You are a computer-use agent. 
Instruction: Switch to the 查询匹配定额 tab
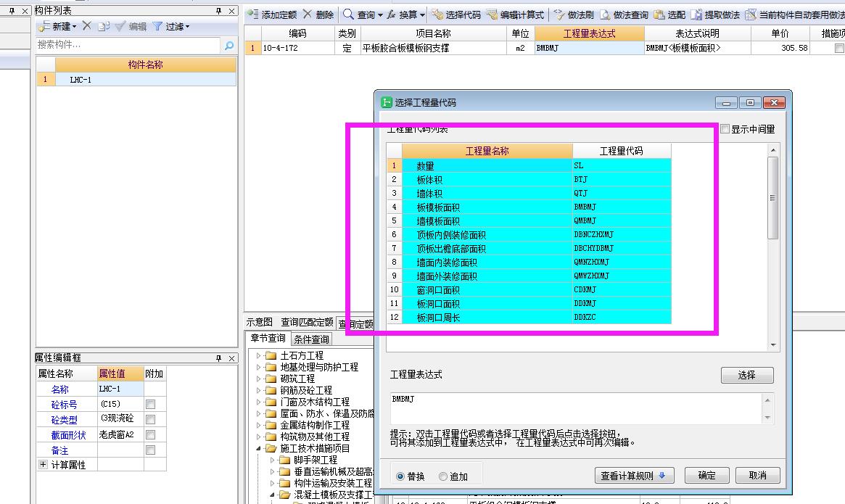[307, 323]
